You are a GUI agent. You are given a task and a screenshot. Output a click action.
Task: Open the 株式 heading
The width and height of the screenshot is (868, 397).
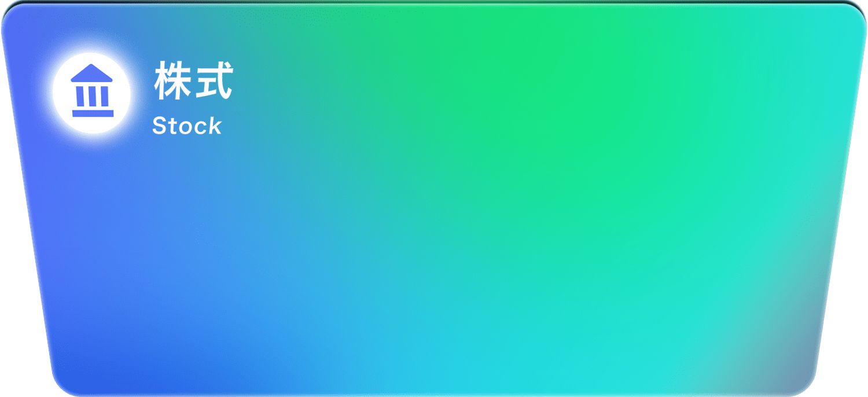193,82
